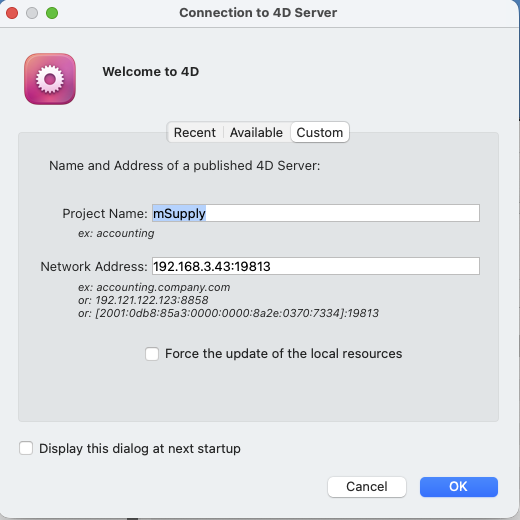Click the Project Name input field

click(x=316, y=213)
